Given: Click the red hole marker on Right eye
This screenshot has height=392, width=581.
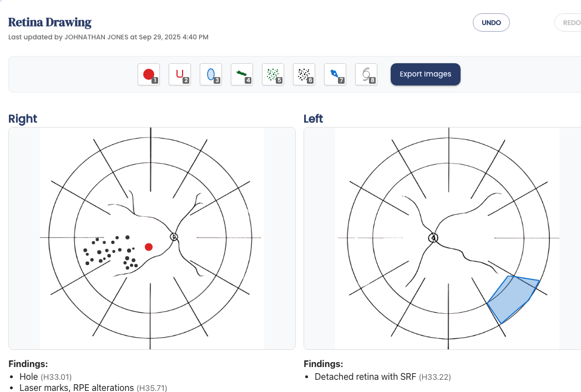Looking at the screenshot, I should pos(149,247).
